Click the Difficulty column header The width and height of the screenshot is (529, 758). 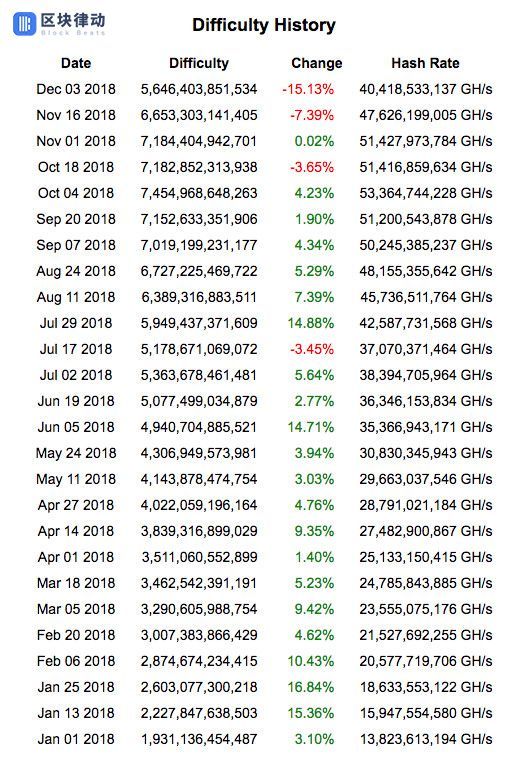(199, 63)
